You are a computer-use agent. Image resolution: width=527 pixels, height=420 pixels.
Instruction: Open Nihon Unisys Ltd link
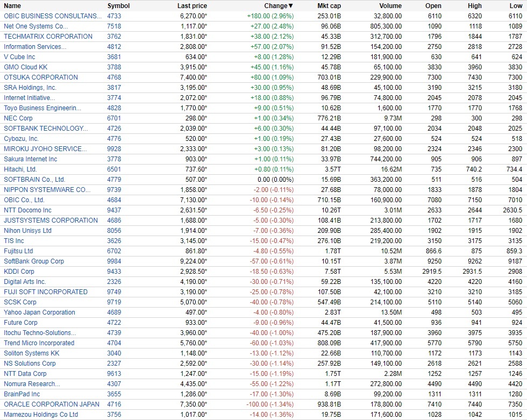(27, 231)
